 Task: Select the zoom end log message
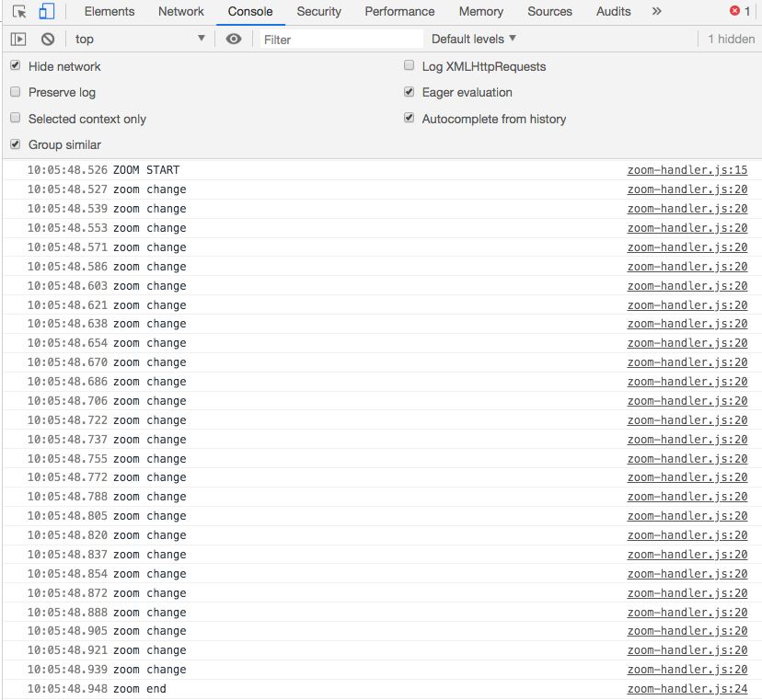pos(140,689)
